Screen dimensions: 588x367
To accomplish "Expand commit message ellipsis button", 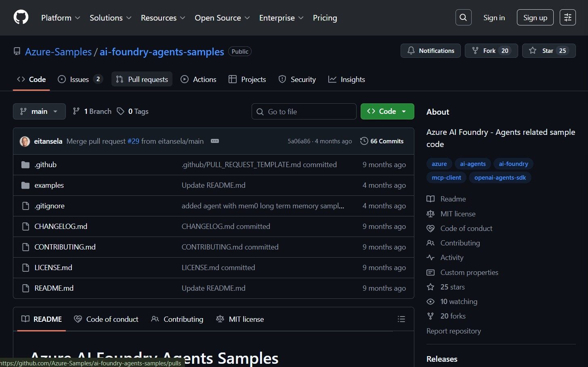I will pyautogui.click(x=215, y=141).
